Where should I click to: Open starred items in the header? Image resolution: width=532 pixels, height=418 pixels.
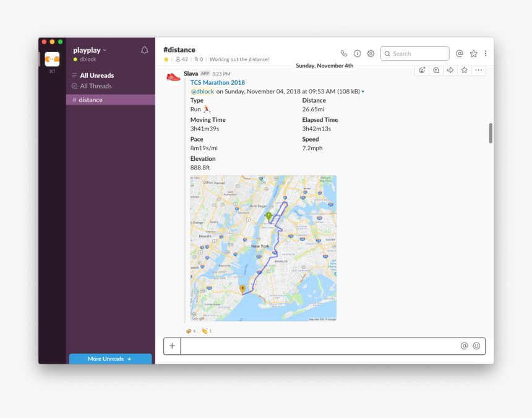pyautogui.click(x=474, y=54)
